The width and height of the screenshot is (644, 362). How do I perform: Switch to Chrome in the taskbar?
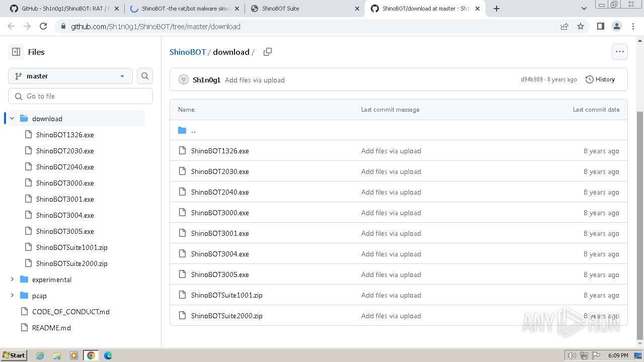click(91, 355)
